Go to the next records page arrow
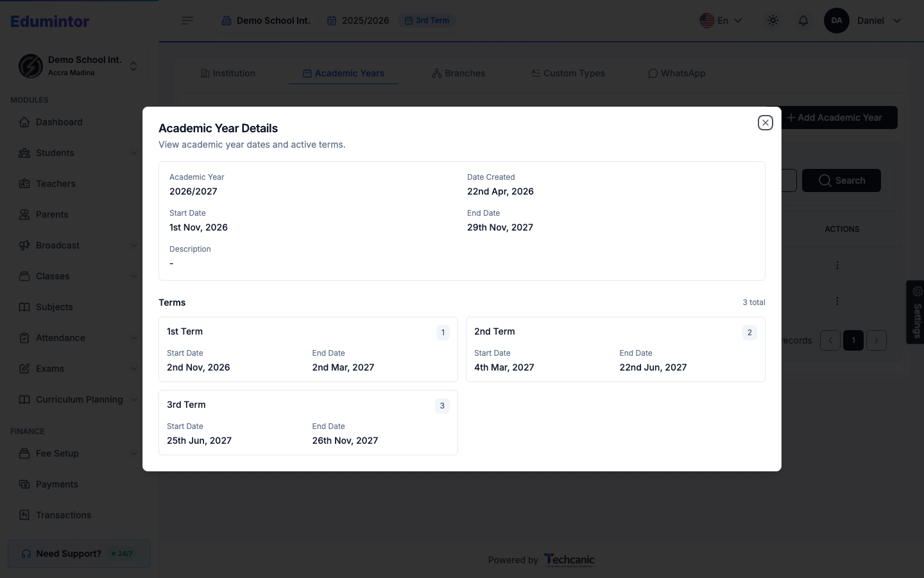This screenshot has width=924, height=578. coord(877,340)
